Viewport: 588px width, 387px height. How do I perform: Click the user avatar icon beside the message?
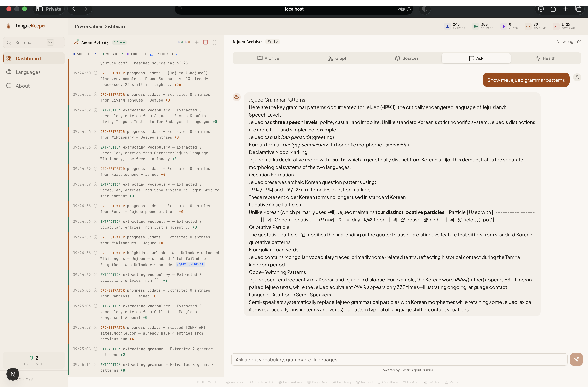tap(577, 78)
